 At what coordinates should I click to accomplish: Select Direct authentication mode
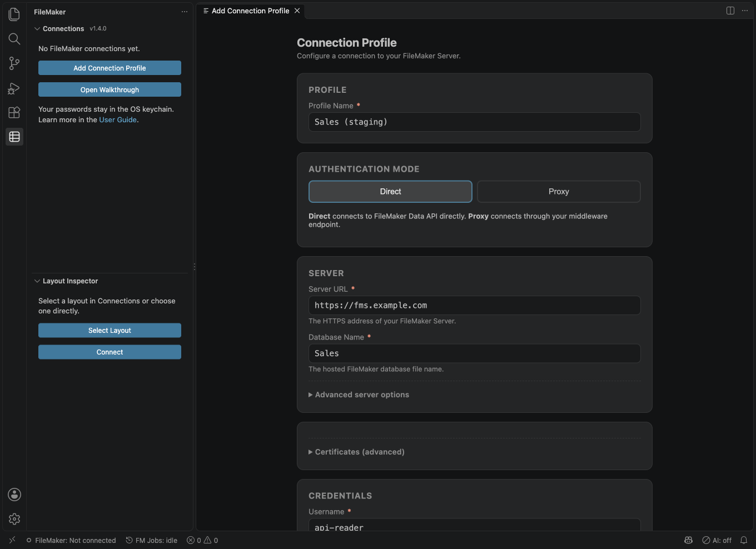(x=390, y=191)
